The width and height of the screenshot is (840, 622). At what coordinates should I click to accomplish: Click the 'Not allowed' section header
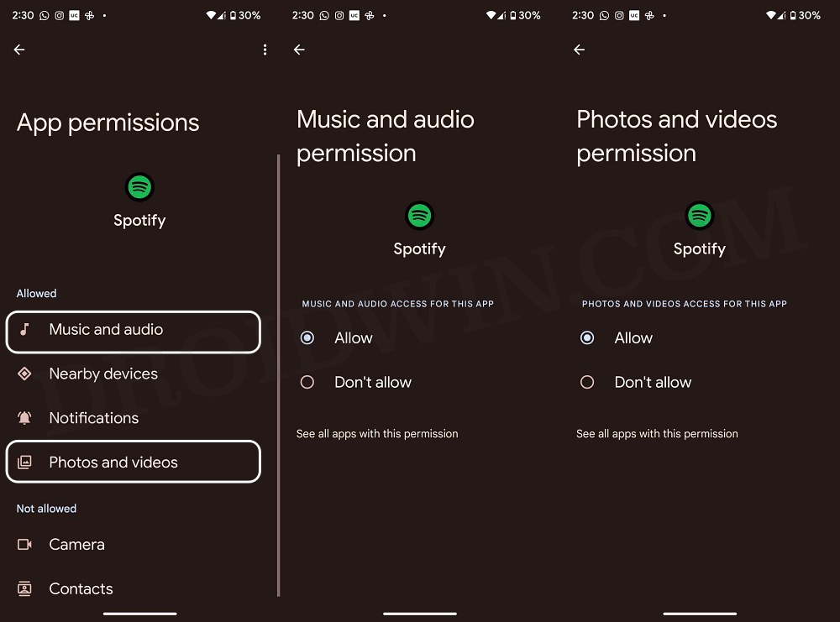click(x=46, y=509)
